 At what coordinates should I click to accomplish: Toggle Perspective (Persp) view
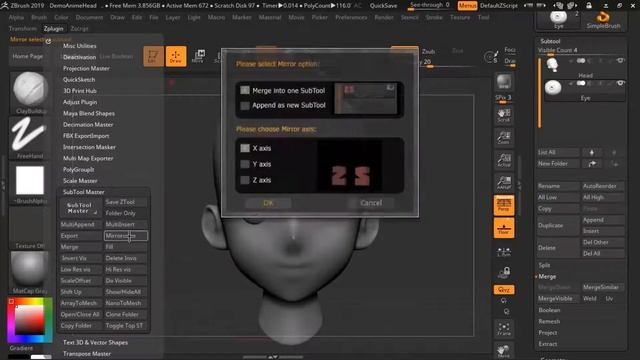tap(504, 205)
